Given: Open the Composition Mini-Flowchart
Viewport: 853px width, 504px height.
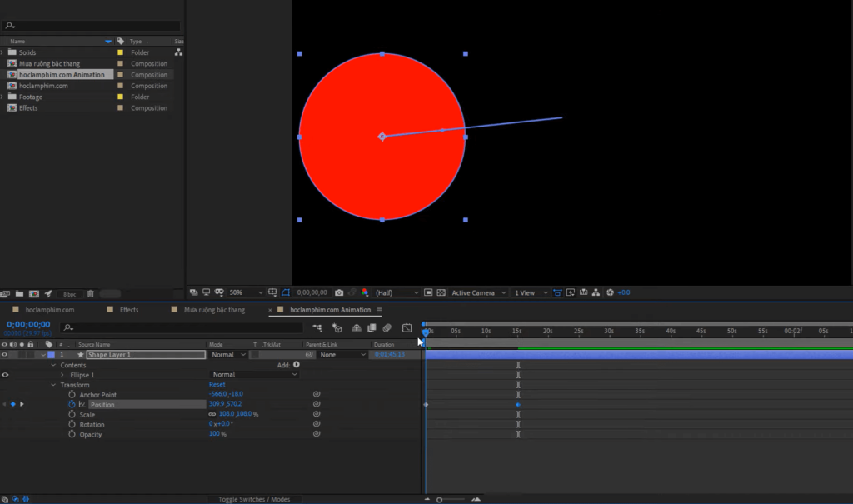Looking at the screenshot, I should click(x=596, y=292).
